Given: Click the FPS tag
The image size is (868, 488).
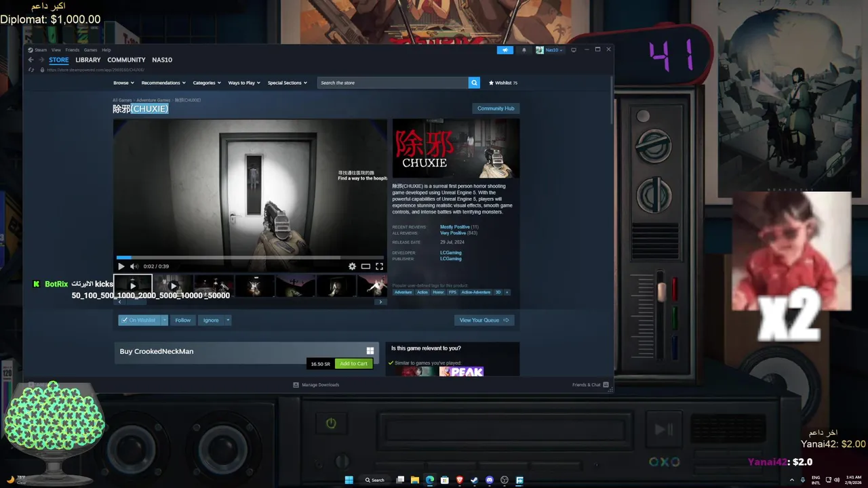Looking at the screenshot, I should 452,292.
